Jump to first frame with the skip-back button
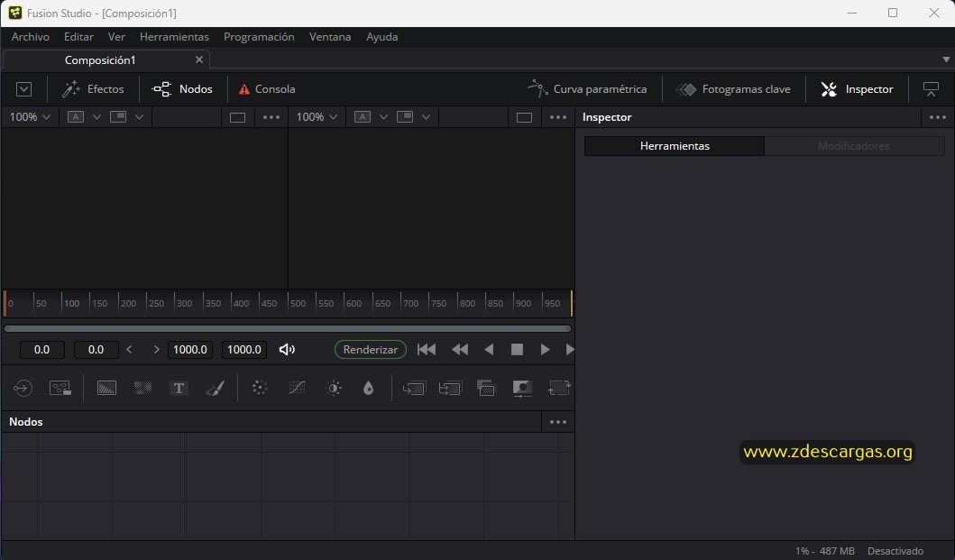Image resolution: width=955 pixels, height=560 pixels. click(427, 350)
